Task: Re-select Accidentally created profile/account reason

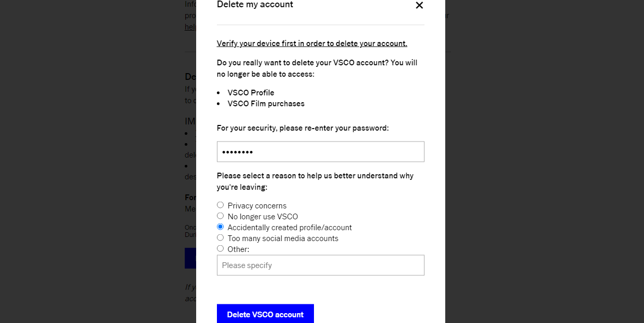Action: click(220, 227)
